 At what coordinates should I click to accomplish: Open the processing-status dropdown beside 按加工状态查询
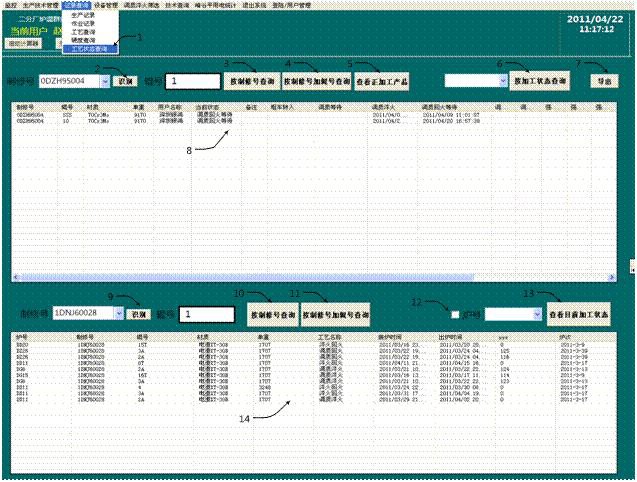[499, 80]
